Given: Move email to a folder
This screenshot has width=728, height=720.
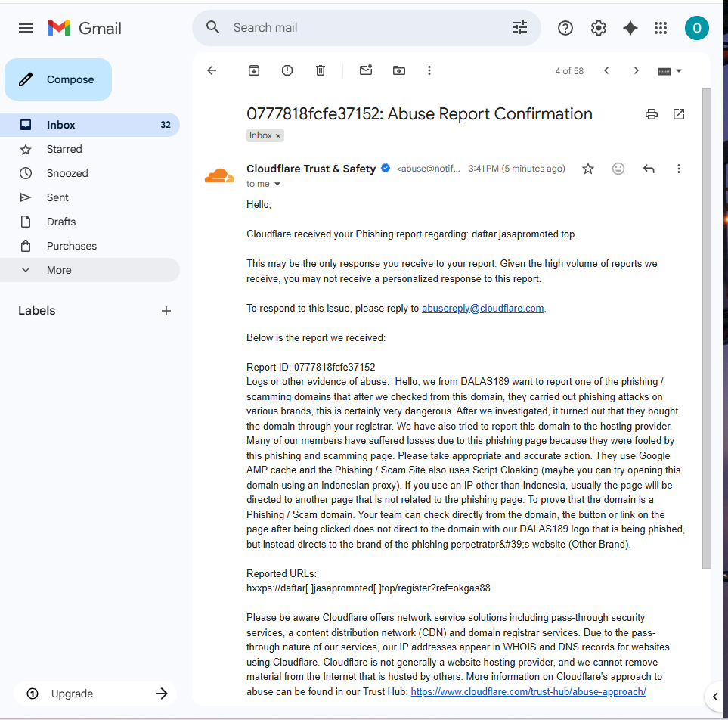Looking at the screenshot, I should (x=399, y=70).
